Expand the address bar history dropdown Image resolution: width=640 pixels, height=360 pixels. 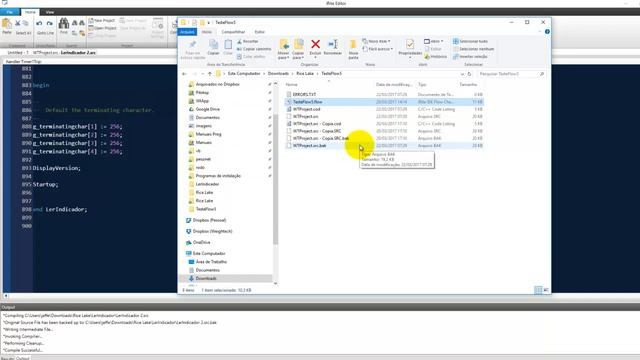pos(462,74)
